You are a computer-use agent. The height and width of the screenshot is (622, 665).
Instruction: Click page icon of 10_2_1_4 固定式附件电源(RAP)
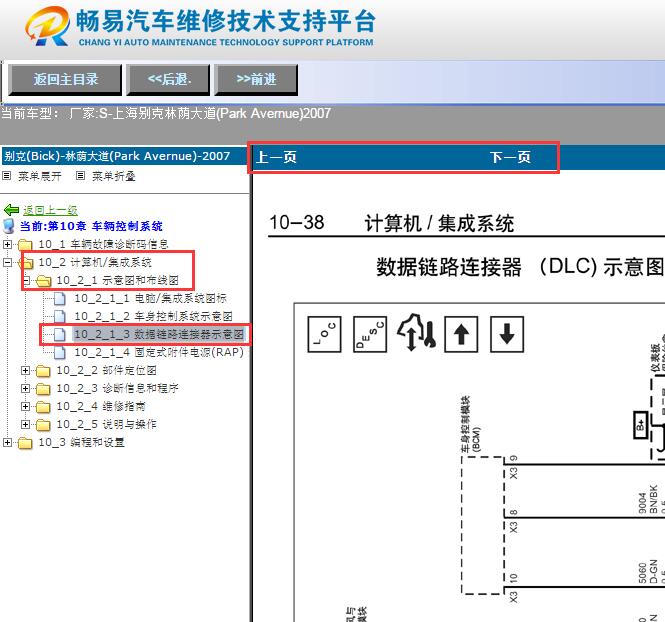(x=60, y=352)
